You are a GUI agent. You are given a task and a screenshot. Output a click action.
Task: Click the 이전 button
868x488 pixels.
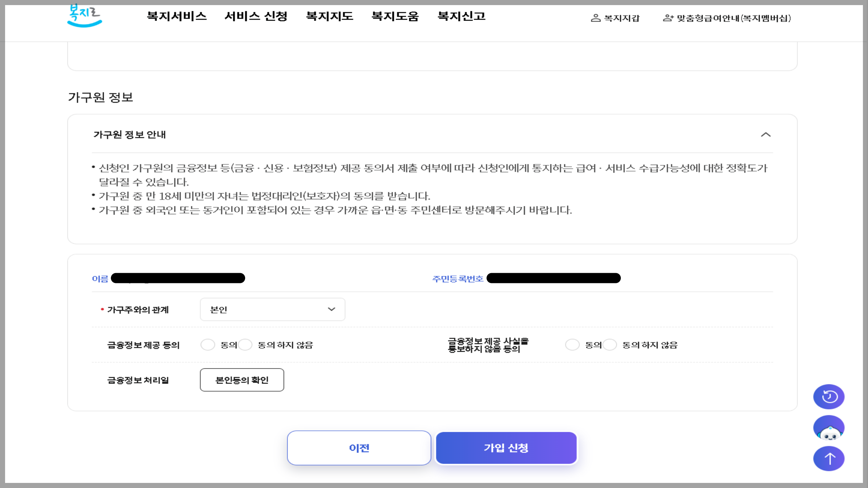click(x=359, y=448)
